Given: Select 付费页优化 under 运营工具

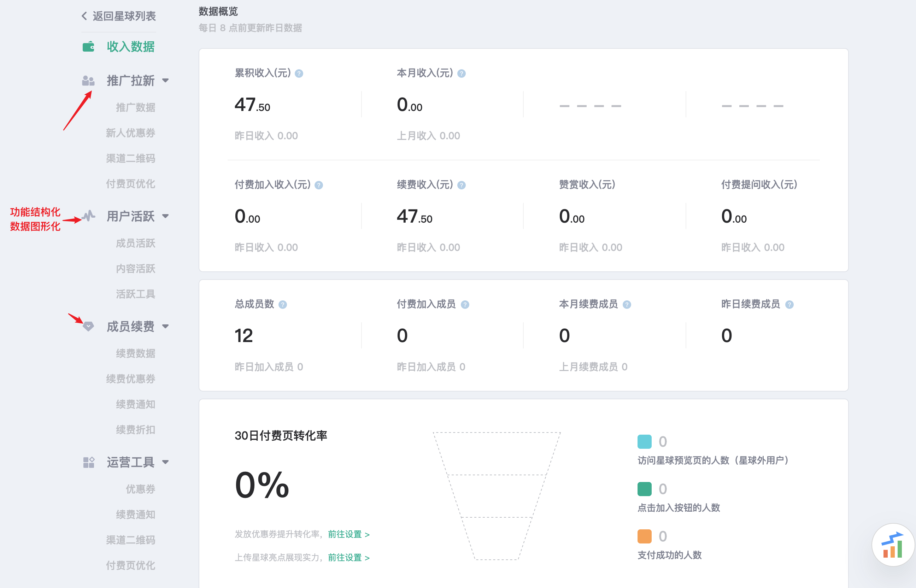Looking at the screenshot, I should [x=131, y=565].
